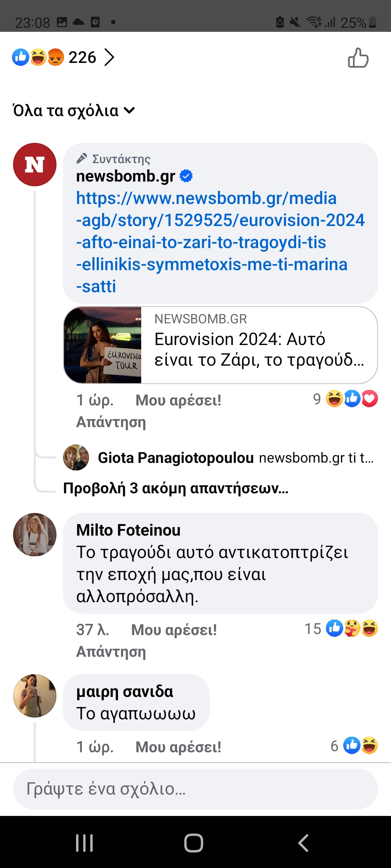Tap Android back navigation arrow
This screenshot has width=391, height=868.
303,843
